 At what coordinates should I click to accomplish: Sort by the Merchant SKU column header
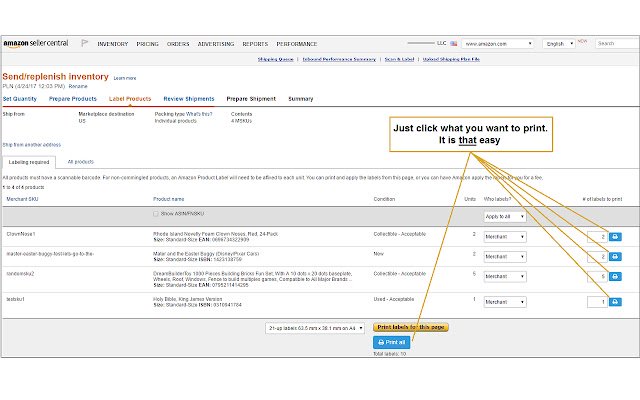[x=22, y=199]
